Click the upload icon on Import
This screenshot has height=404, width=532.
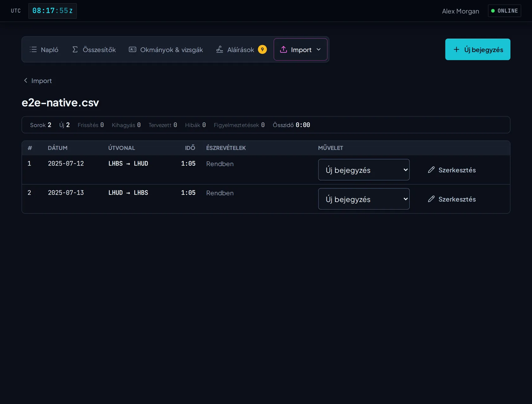coord(283,50)
